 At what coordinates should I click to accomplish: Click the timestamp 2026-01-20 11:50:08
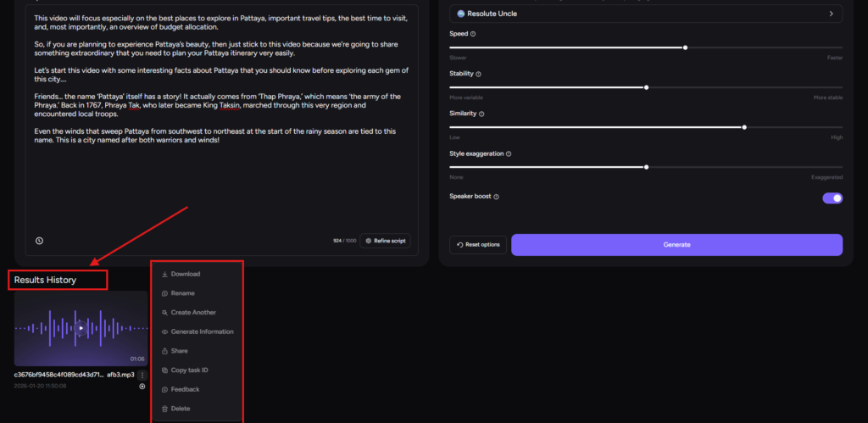(x=40, y=386)
